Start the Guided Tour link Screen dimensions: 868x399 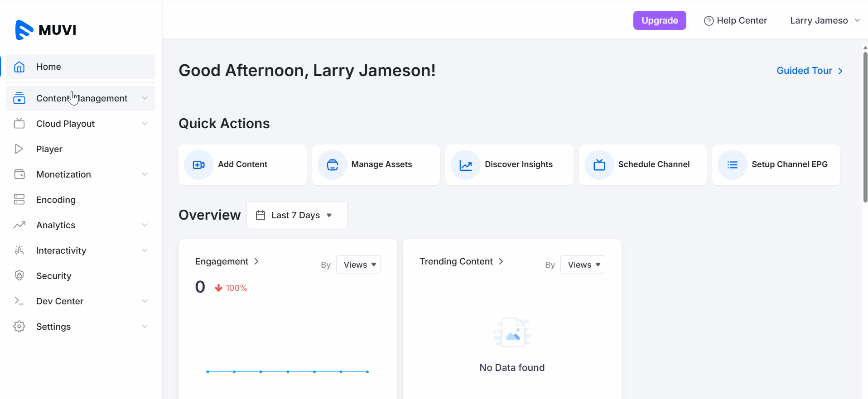pyautogui.click(x=809, y=71)
